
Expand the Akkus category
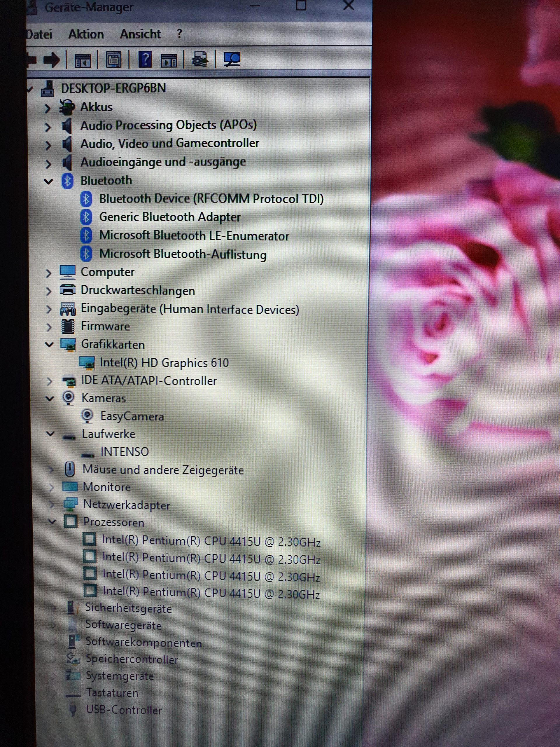(48, 109)
